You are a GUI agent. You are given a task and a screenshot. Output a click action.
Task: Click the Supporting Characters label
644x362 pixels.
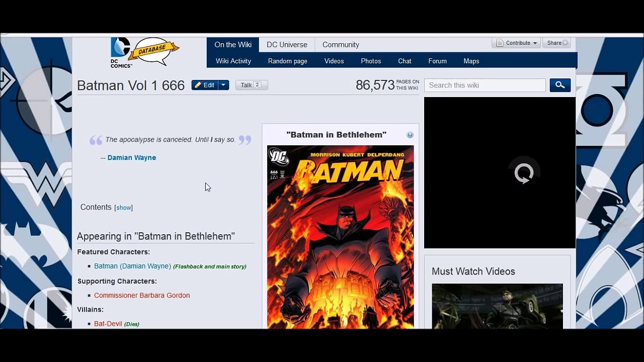coord(117,281)
